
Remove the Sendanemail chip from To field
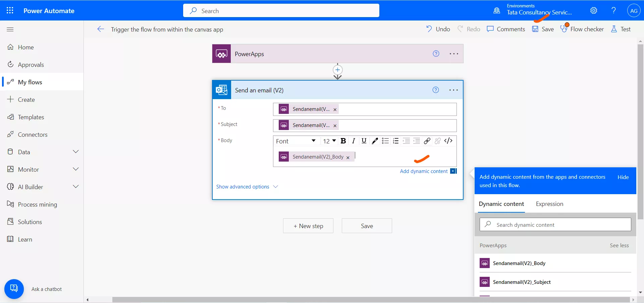[x=335, y=110]
